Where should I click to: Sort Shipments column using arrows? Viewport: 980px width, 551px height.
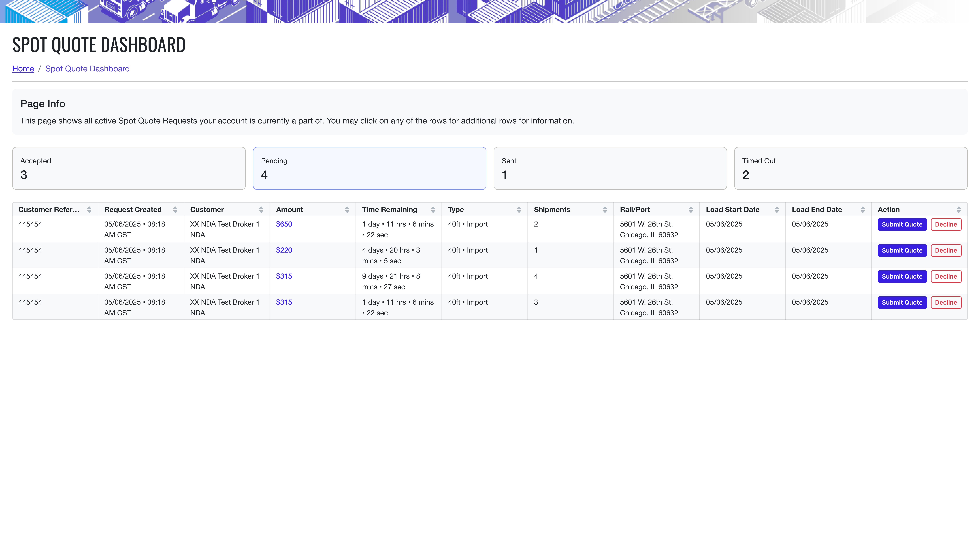(605, 210)
